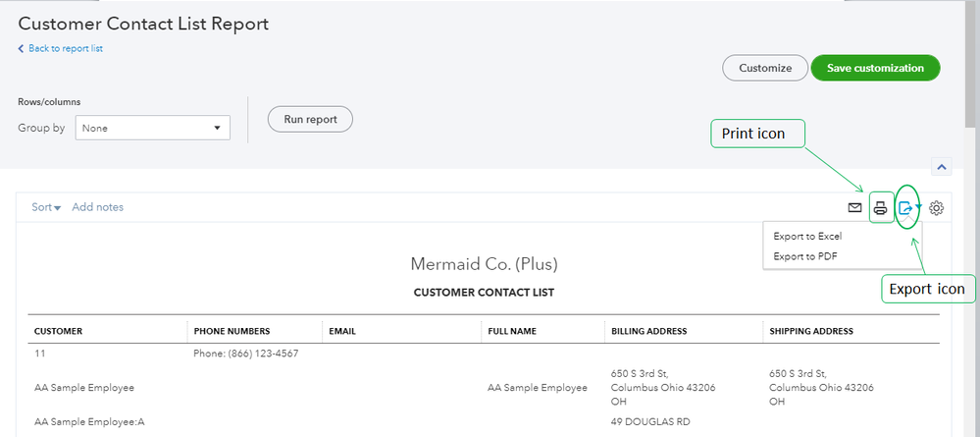This screenshot has width=980, height=437.
Task: Click Save customization button
Action: 875,68
